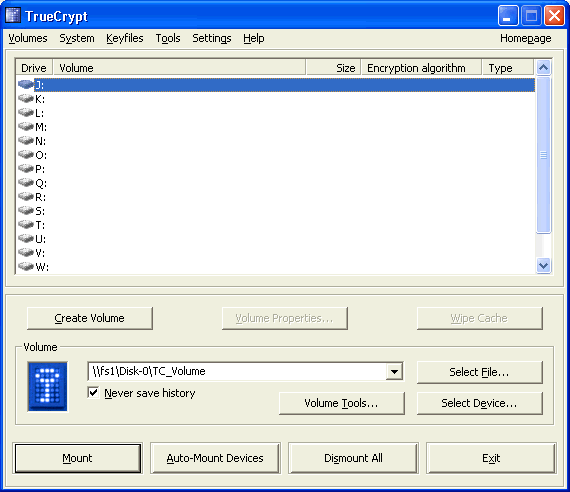Open the Help menu

click(x=254, y=38)
